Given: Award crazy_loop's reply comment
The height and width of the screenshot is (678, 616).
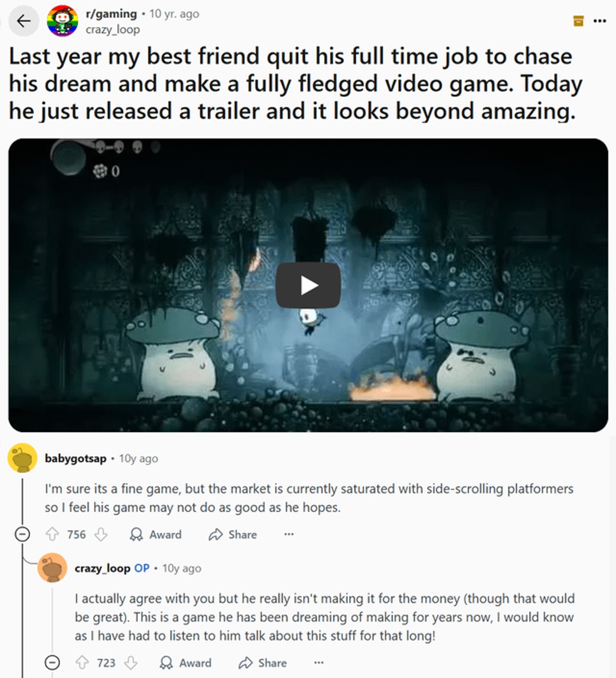Looking at the screenshot, I should tap(185, 663).
